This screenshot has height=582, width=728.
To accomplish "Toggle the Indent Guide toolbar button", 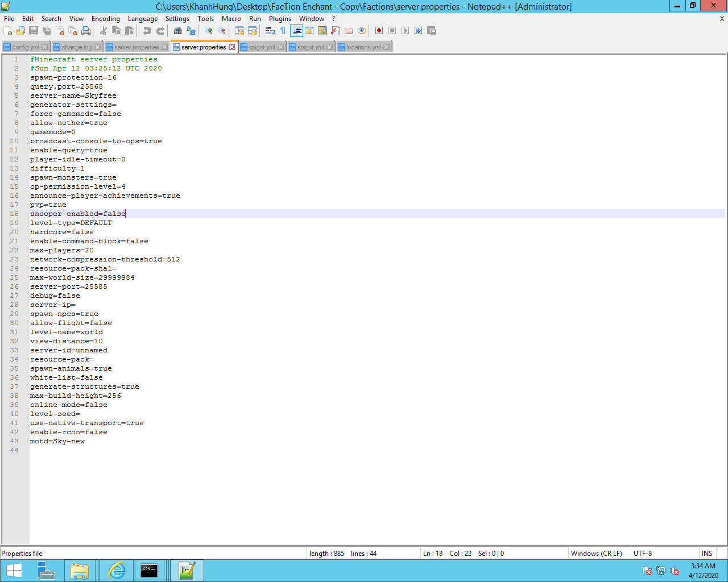I will click(x=296, y=31).
